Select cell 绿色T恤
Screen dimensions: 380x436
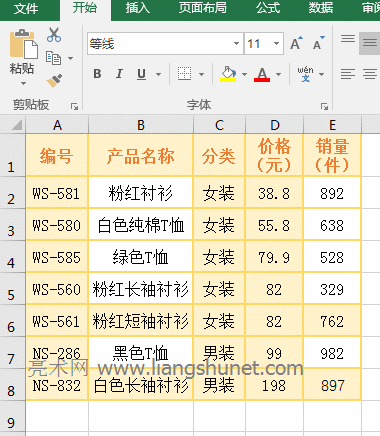(x=141, y=257)
